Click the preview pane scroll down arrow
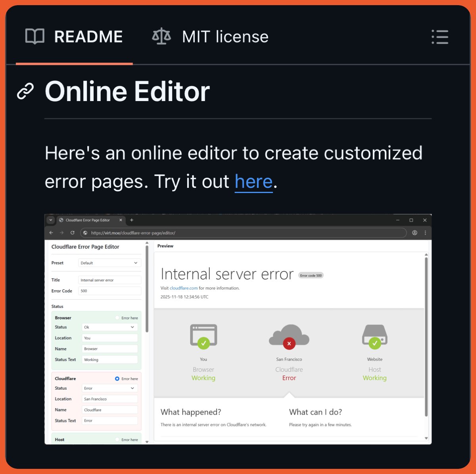Viewport: 476px width, 474px height. coord(426,438)
